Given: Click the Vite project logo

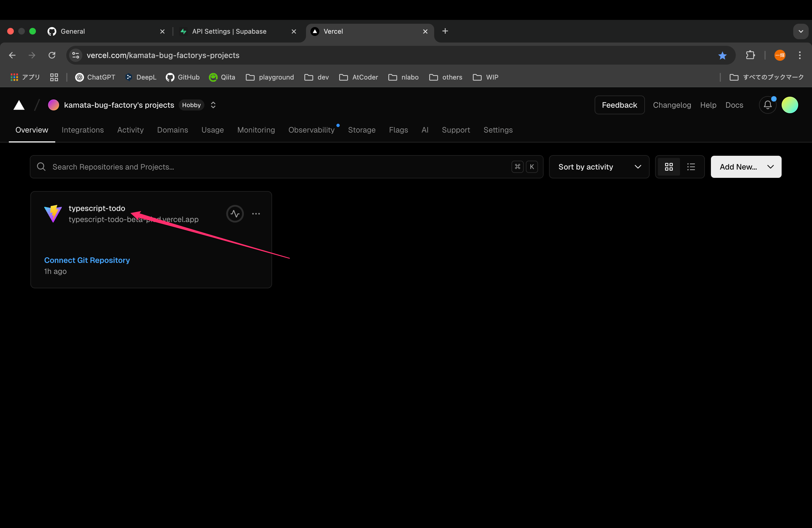Looking at the screenshot, I should tap(53, 213).
